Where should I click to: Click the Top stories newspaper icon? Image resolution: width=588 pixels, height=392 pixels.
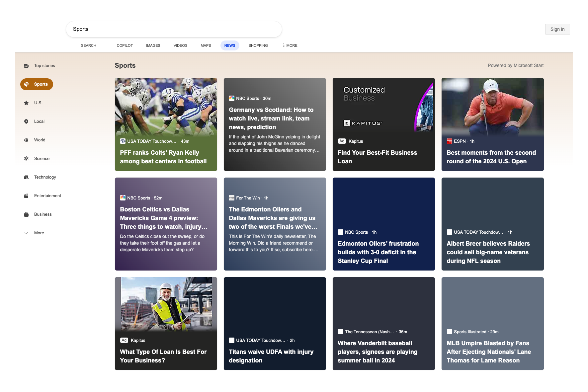point(26,66)
